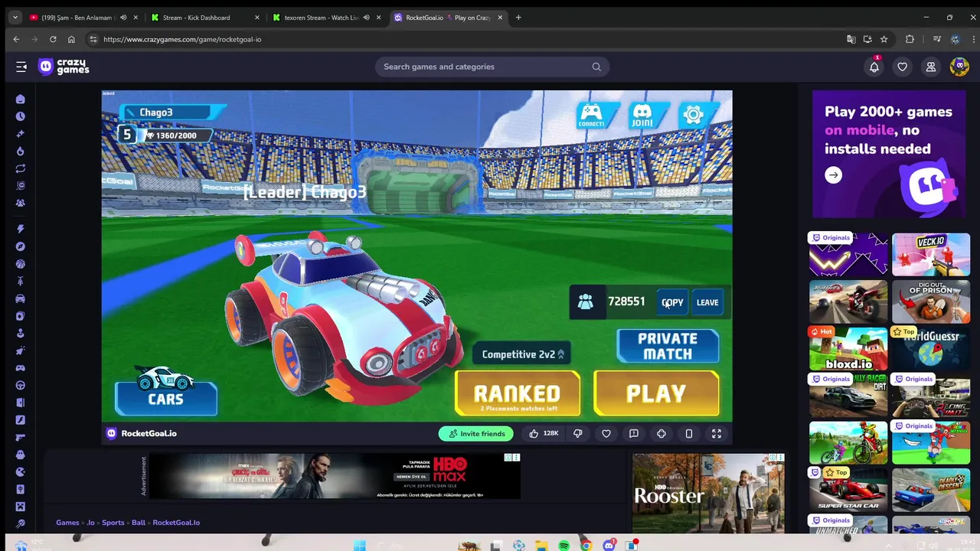Open the notifications bell

(x=874, y=67)
